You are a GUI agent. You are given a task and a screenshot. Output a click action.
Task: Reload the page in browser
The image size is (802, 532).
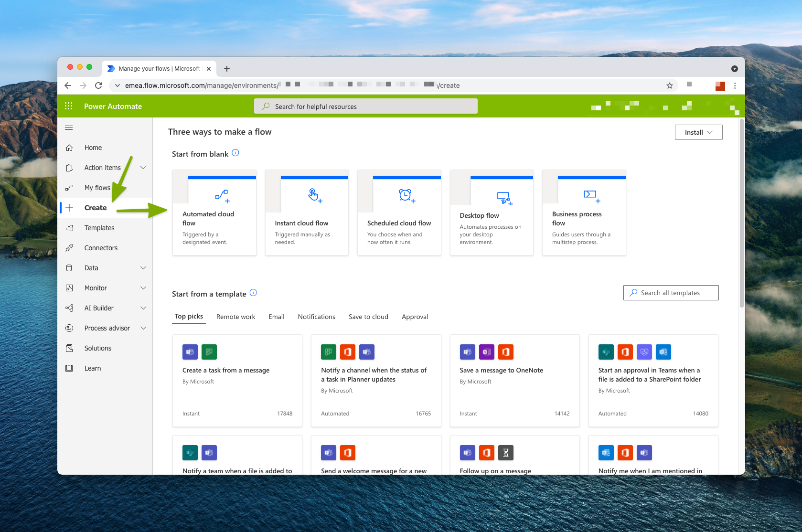(x=98, y=85)
